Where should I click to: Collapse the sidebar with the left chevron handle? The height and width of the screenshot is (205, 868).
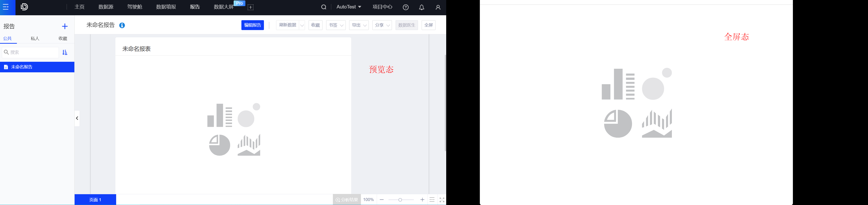(77, 118)
